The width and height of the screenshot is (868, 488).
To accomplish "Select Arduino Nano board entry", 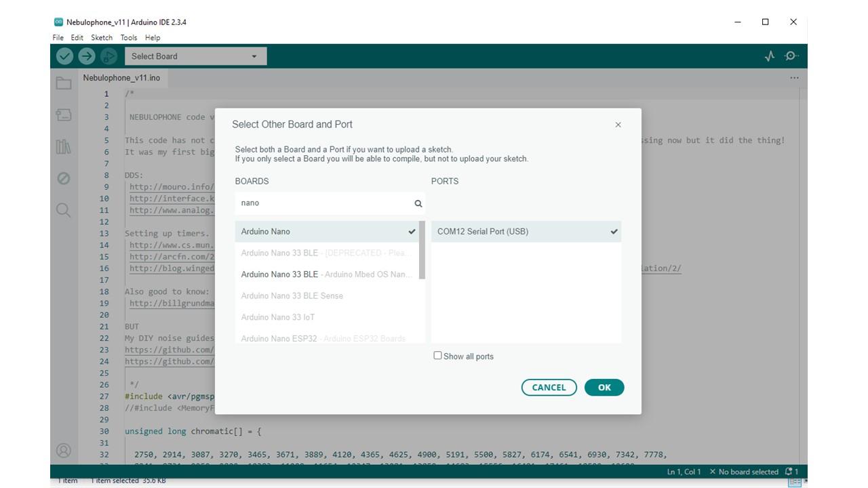I will tap(328, 232).
